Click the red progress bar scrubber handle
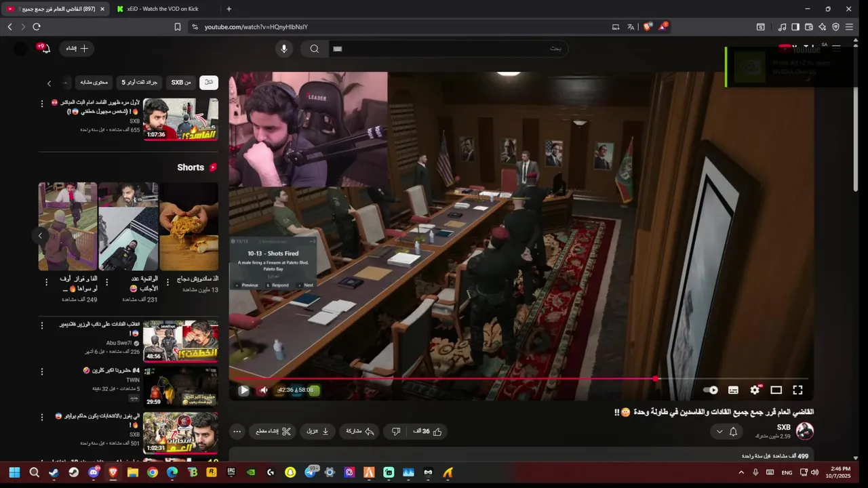 coord(656,379)
